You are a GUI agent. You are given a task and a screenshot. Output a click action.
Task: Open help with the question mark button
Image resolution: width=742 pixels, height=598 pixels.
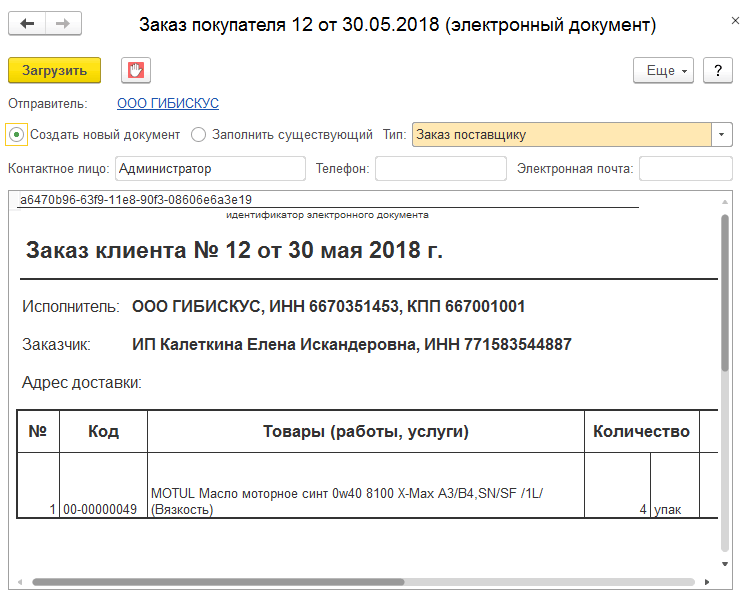[717, 71]
